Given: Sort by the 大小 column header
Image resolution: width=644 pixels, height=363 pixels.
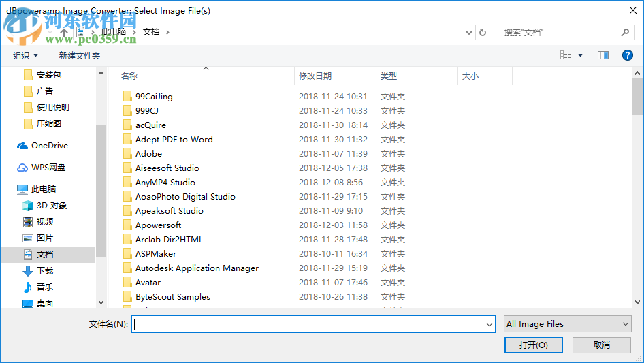Looking at the screenshot, I should click(x=470, y=76).
